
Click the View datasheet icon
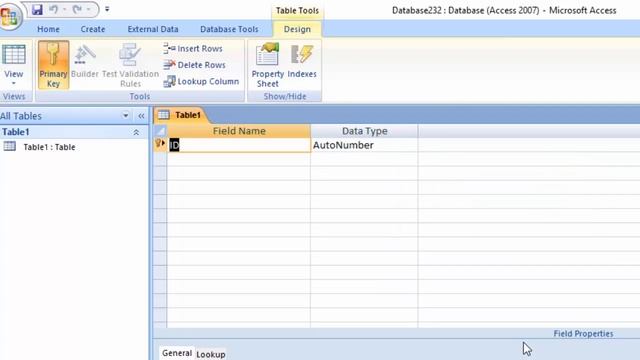[14, 55]
